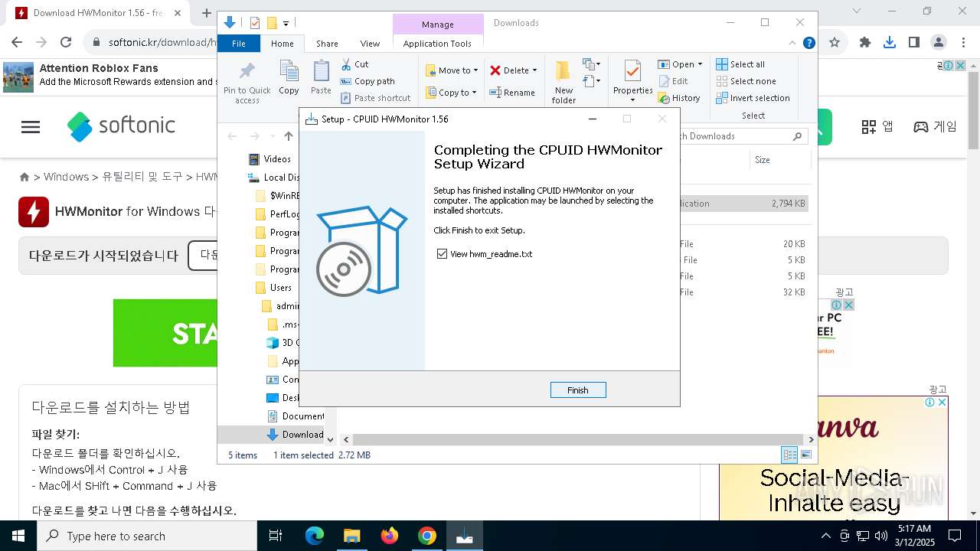The width and height of the screenshot is (980, 551).
Task: Click the 게임 link on Softonic
Action: click(936, 127)
